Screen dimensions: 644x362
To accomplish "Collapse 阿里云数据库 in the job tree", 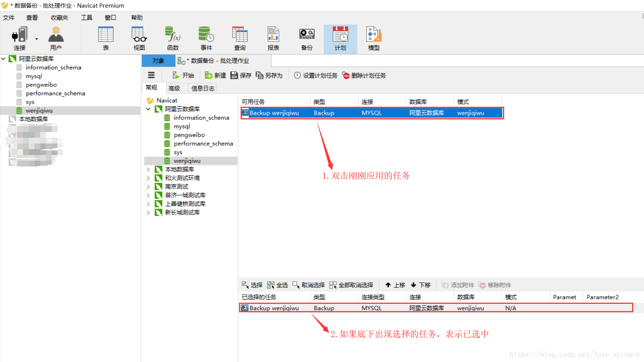I will pyautogui.click(x=148, y=109).
